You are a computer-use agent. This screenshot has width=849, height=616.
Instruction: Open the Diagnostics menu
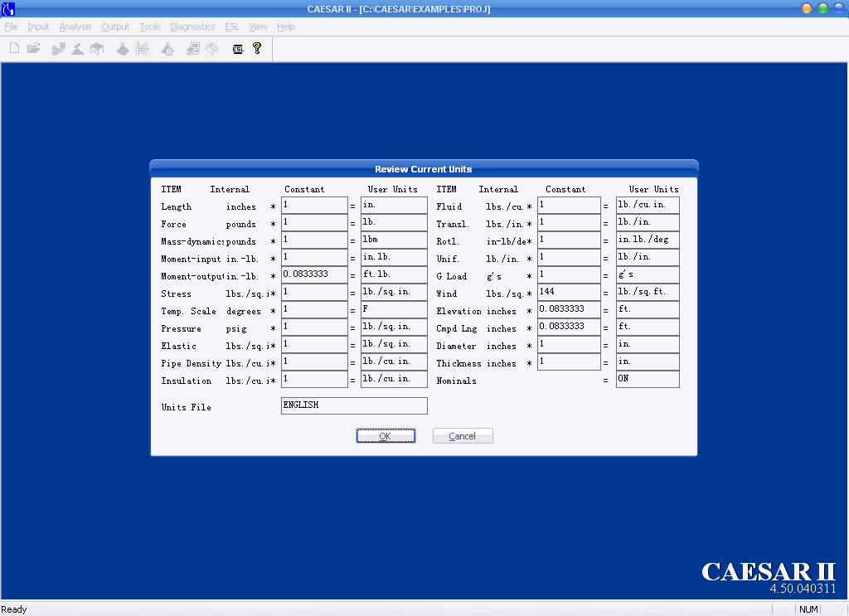[192, 27]
